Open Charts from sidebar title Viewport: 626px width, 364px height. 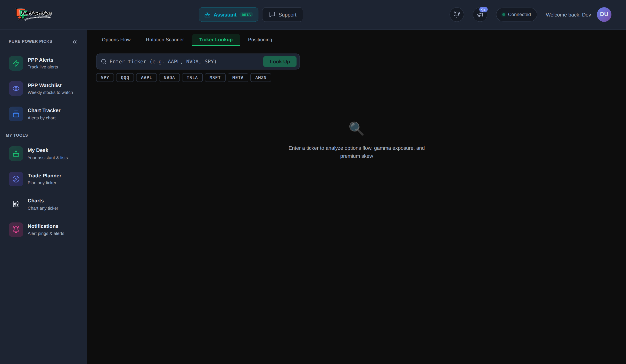pos(35,200)
